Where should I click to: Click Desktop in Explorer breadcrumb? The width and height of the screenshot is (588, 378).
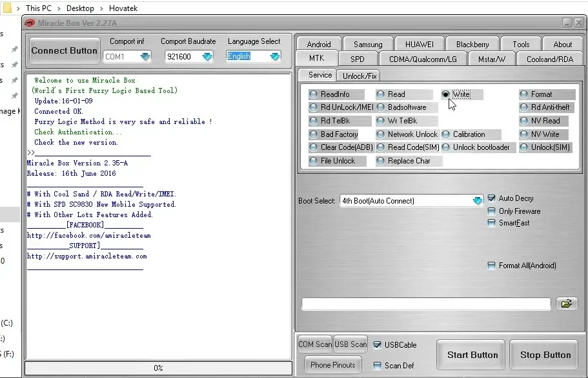(80, 8)
